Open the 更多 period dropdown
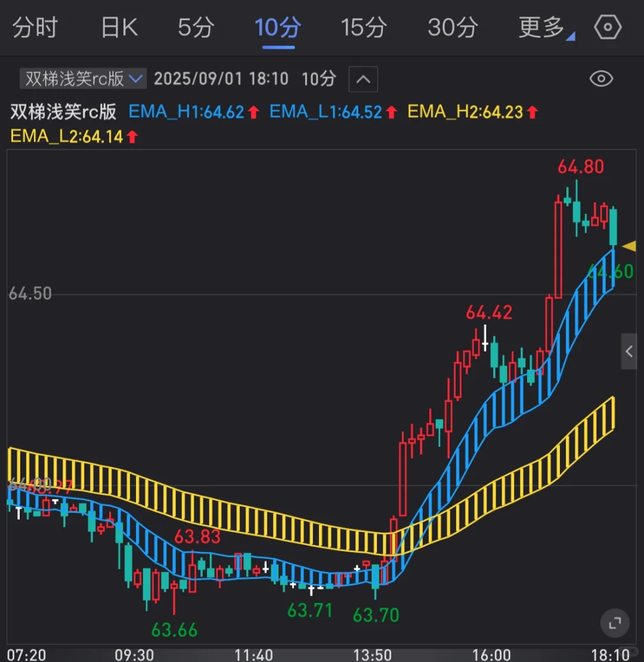This screenshot has width=644, height=662. pyautogui.click(x=541, y=27)
